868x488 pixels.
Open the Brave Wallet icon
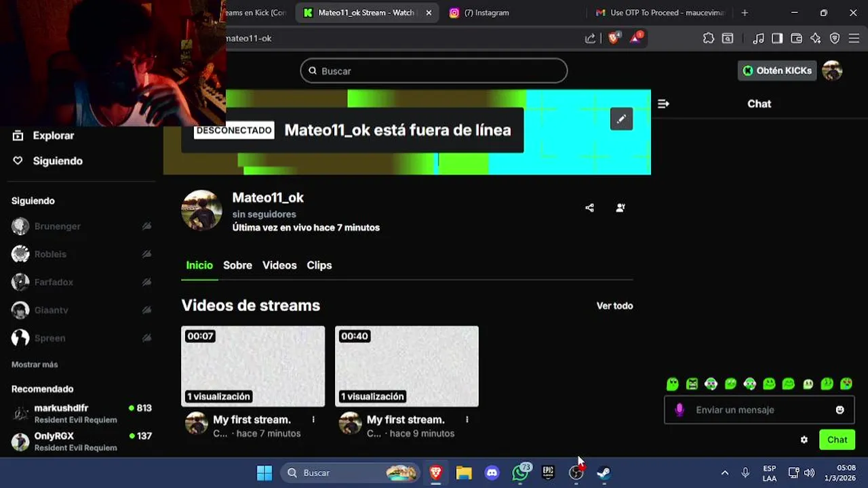797,39
